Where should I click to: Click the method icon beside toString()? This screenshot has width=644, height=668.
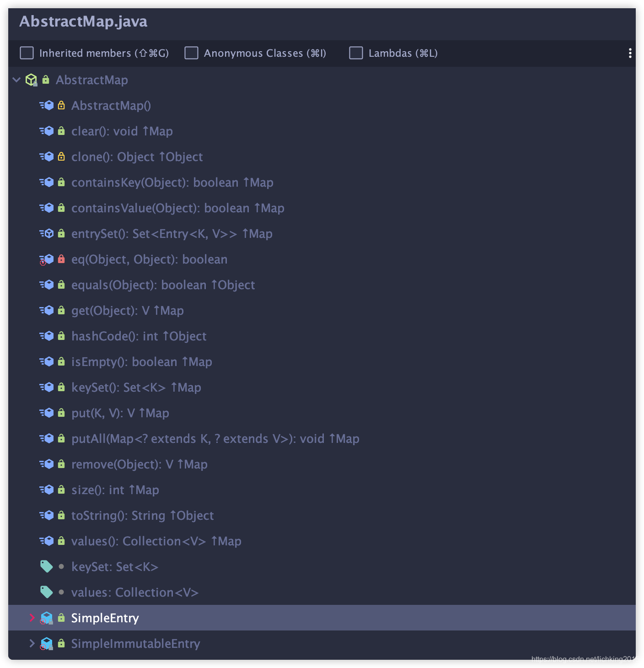(47, 516)
